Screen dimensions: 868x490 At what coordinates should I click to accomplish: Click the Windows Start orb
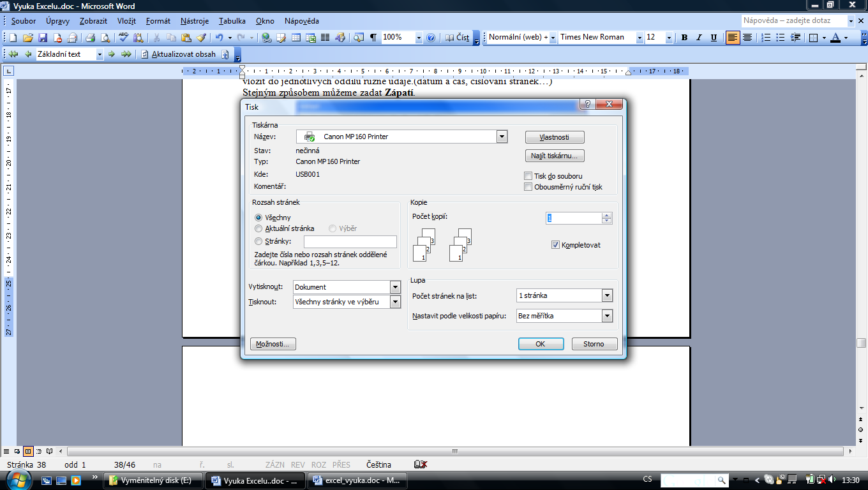click(x=19, y=479)
